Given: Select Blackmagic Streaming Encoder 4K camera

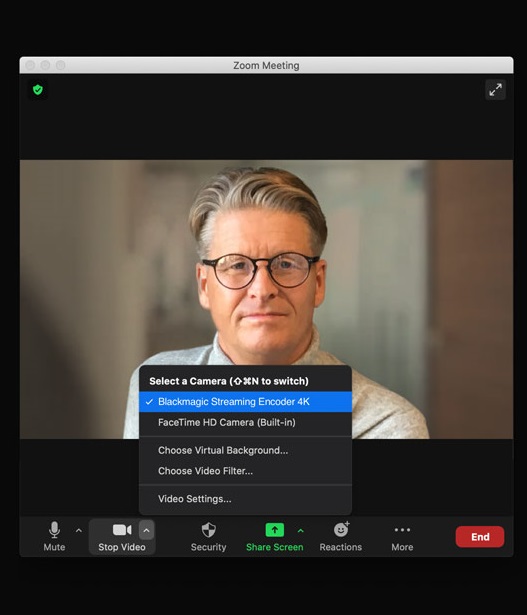Looking at the screenshot, I should tap(245, 402).
